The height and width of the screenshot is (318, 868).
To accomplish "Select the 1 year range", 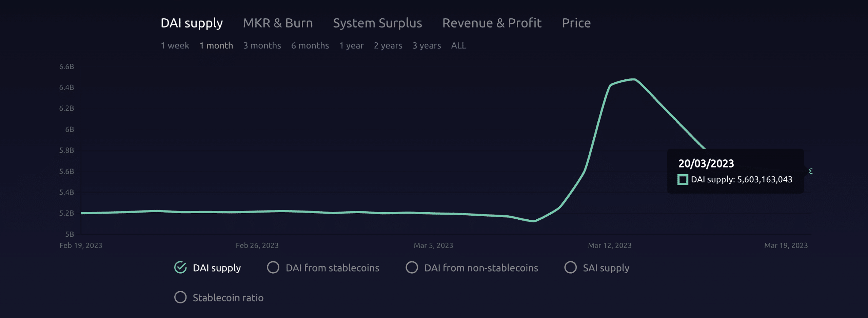I will point(352,45).
